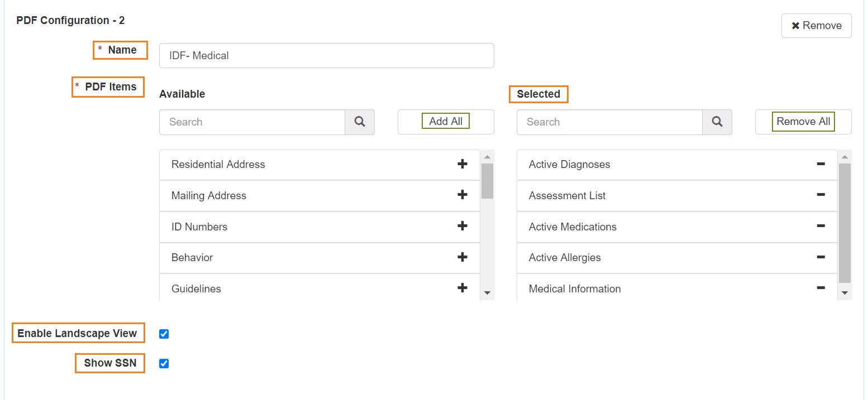The image size is (868, 400).
Task: Click the plus icon beside ID Numbers
Action: [462, 226]
